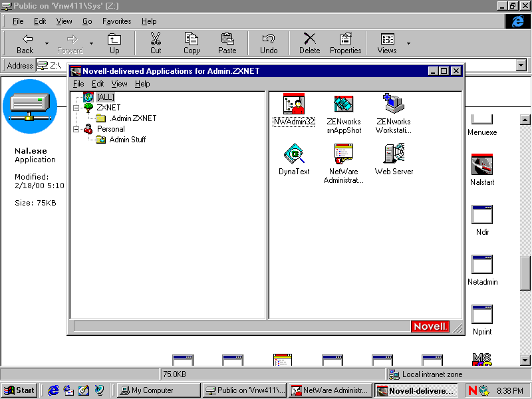Open the .Admin.ZXNET folder
This screenshot has height=399, width=532.
(x=133, y=118)
